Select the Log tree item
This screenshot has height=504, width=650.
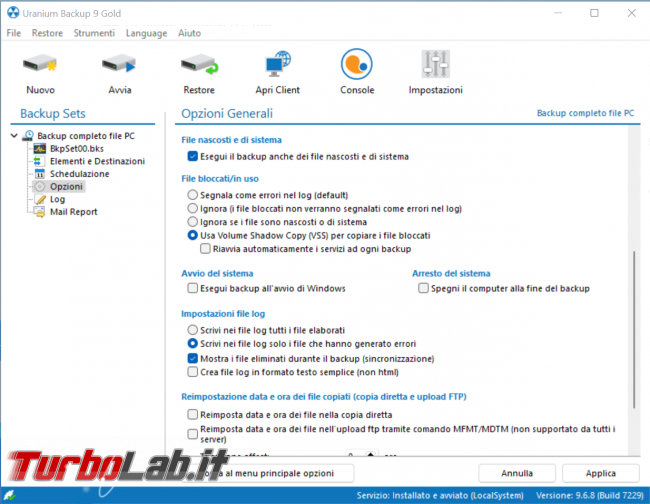(x=58, y=199)
